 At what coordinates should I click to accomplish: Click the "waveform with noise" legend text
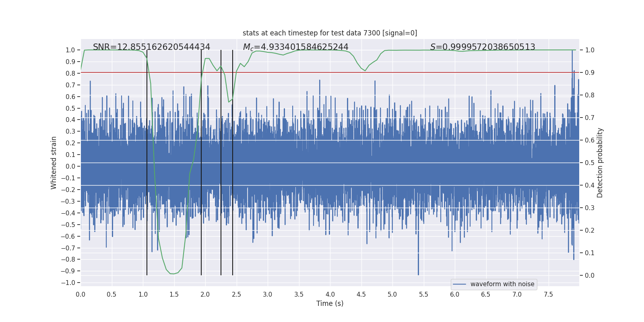[502, 284]
